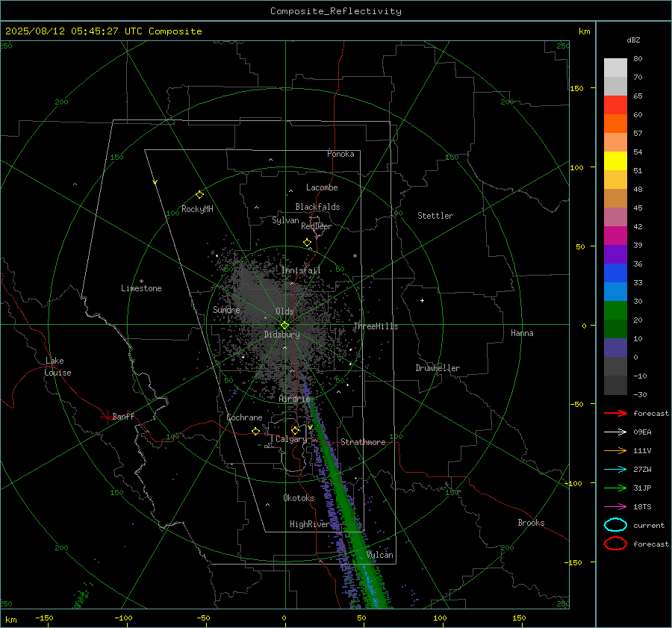Pick the slate purple swatch between 10 and 0
Image resolution: width=672 pixels, height=628 pixels.
615,348
